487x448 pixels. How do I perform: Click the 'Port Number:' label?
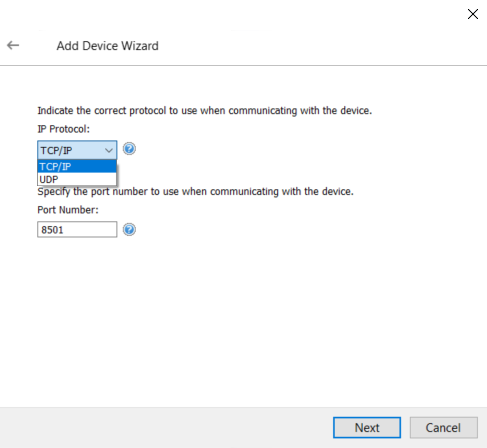click(68, 210)
